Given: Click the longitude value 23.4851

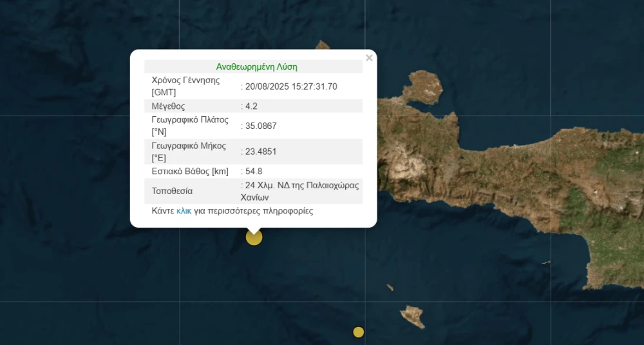Looking at the screenshot, I should point(261,152).
